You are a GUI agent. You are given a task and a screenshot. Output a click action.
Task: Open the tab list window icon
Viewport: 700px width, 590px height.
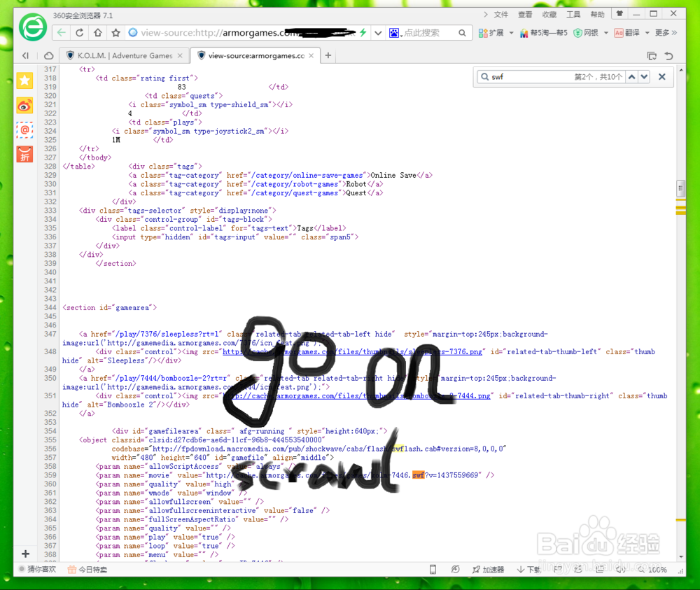[x=652, y=56]
